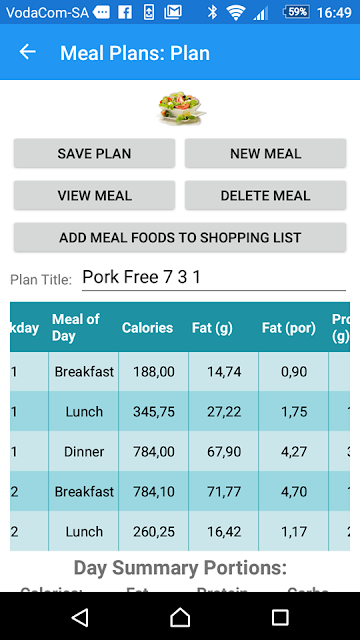Click the VIEW MEAL button
This screenshot has width=360, height=640.
94,196
